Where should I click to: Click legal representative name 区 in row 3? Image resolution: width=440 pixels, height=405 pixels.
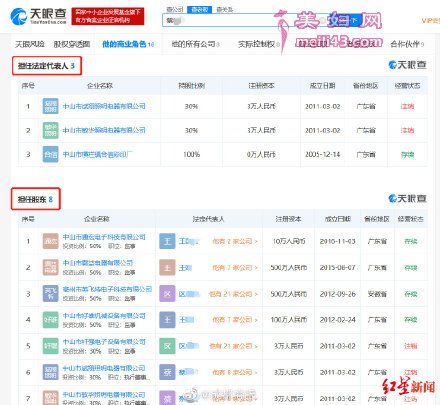pyautogui.click(x=189, y=294)
